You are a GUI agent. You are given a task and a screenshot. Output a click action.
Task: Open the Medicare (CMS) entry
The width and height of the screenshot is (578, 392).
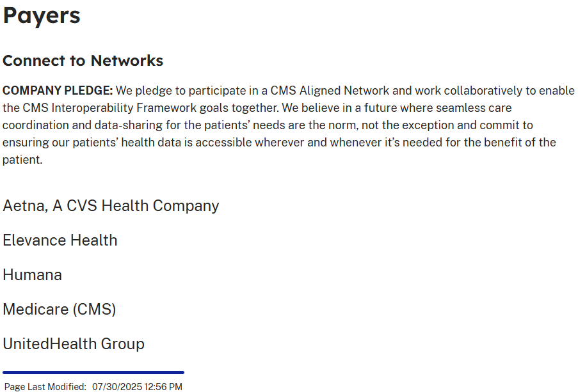tap(60, 310)
